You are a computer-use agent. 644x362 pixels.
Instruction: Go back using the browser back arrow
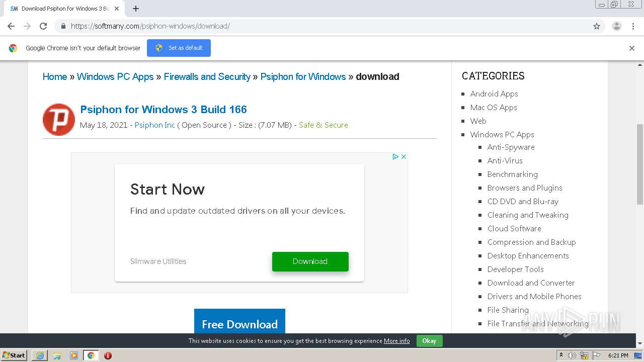click(11, 26)
